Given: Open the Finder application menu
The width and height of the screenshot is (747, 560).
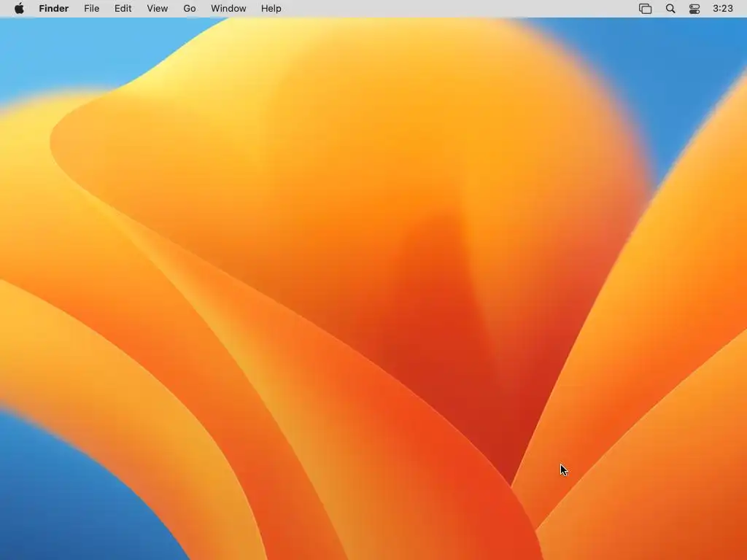Looking at the screenshot, I should 54,9.
